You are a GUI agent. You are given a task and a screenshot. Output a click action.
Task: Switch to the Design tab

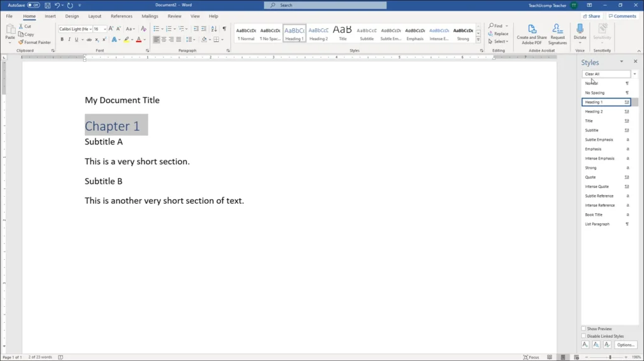point(72,16)
